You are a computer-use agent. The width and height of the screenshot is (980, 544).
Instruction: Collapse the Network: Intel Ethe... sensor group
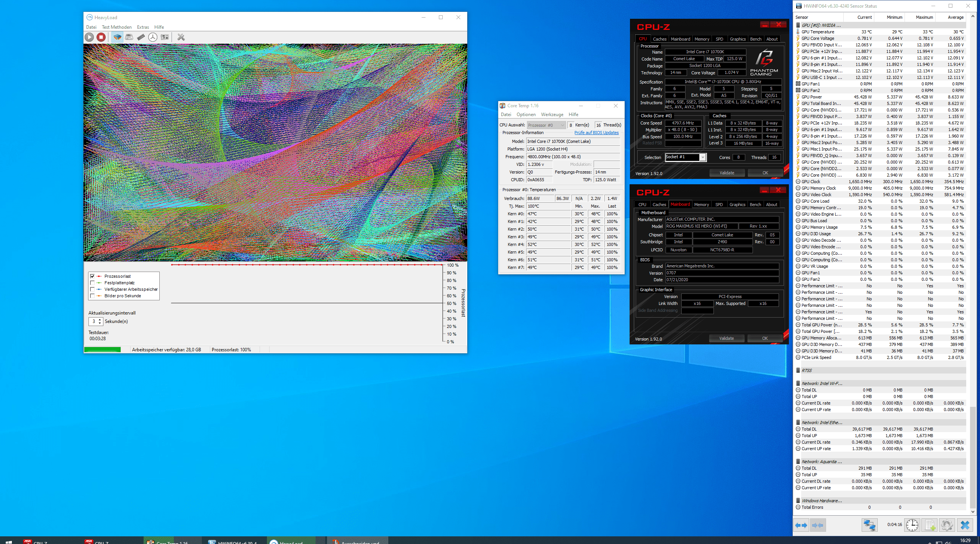(x=798, y=423)
